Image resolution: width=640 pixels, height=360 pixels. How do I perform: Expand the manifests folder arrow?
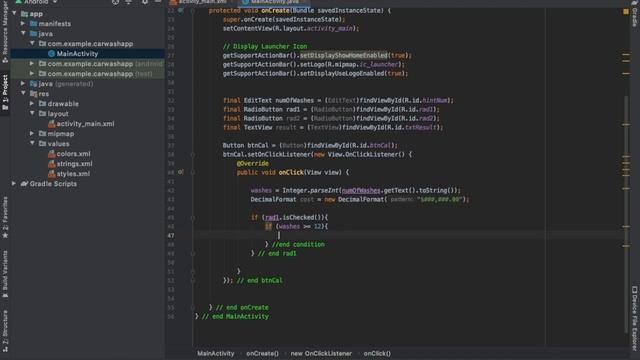click(x=23, y=24)
